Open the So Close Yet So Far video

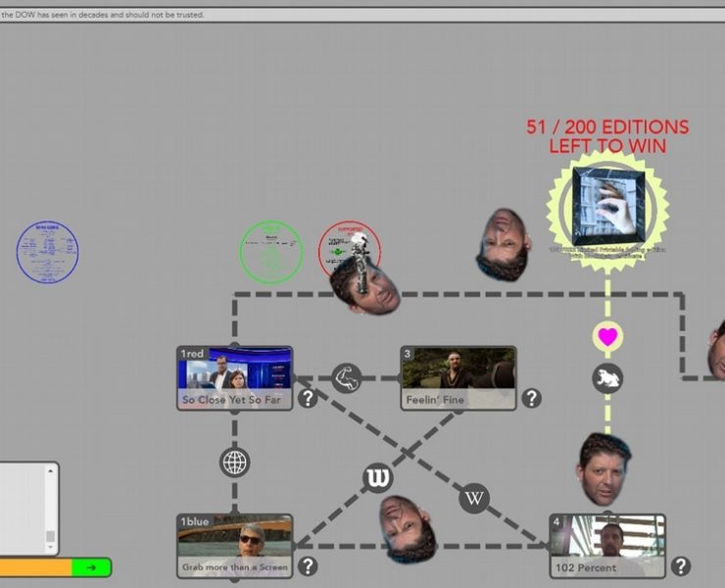(235, 377)
